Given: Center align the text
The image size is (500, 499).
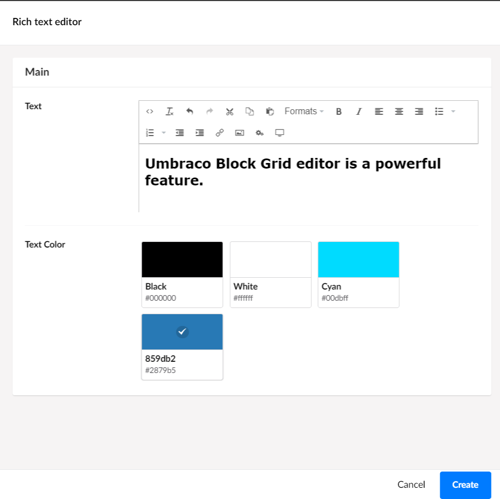Looking at the screenshot, I should [x=399, y=111].
